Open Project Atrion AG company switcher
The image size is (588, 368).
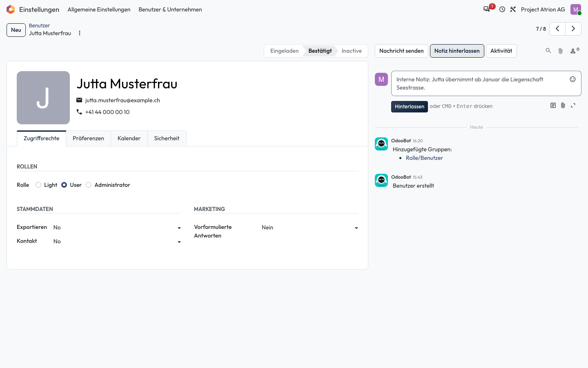point(543,9)
